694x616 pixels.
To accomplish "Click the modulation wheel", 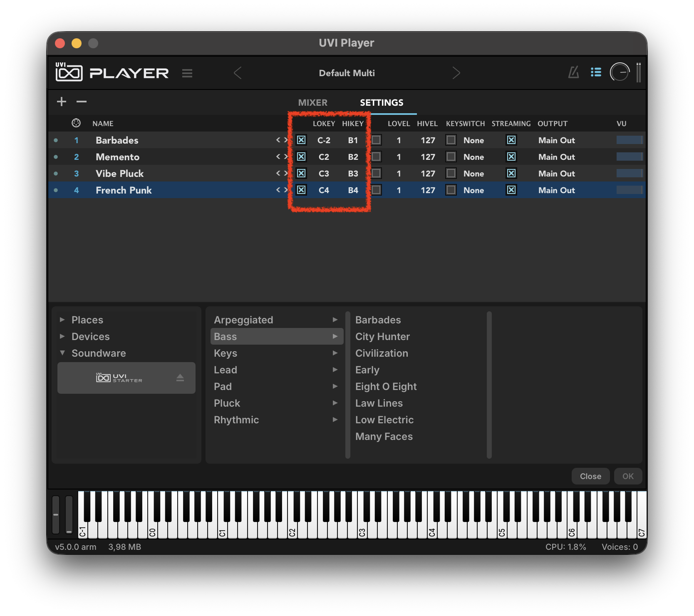I will [69, 514].
